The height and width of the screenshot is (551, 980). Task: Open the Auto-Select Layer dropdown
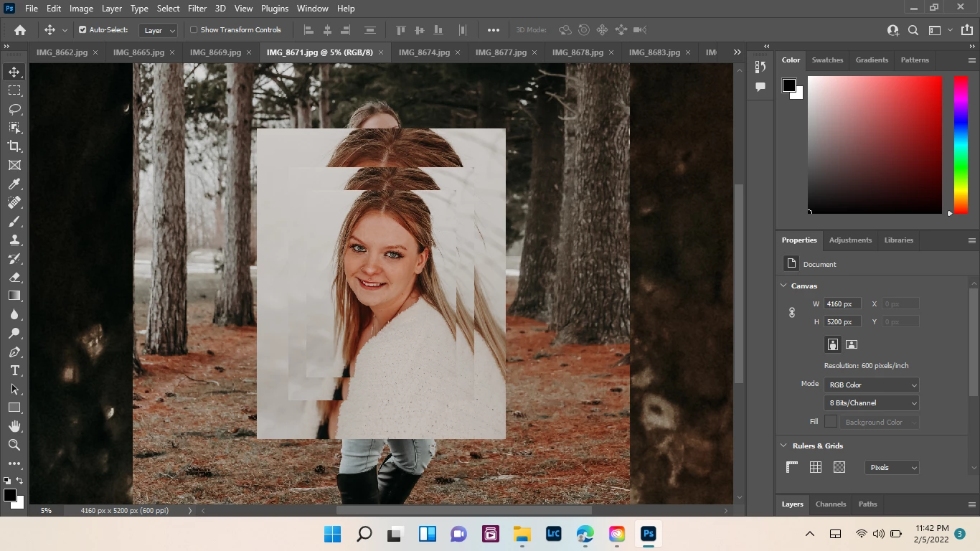(159, 31)
